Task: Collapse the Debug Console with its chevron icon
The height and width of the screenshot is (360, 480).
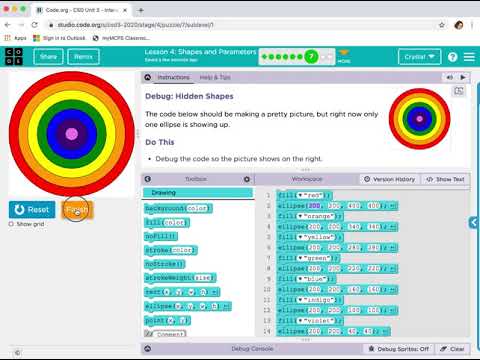Action: coord(148,349)
